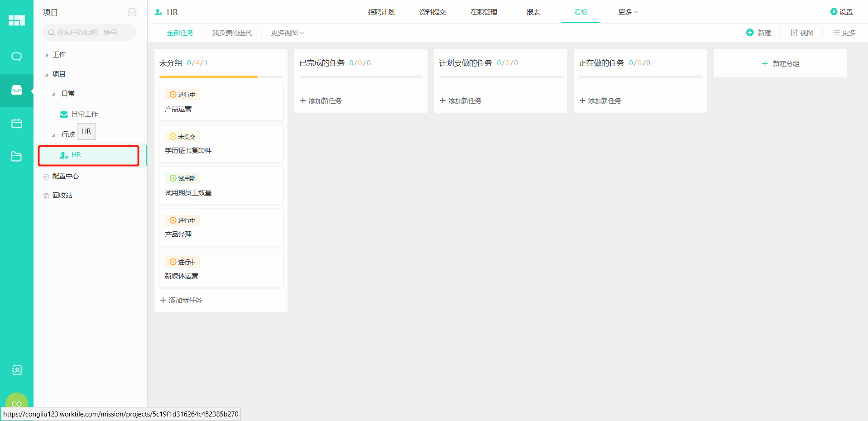Click the 未分组 progress bar

pyautogui.click(x=221, y=77)
